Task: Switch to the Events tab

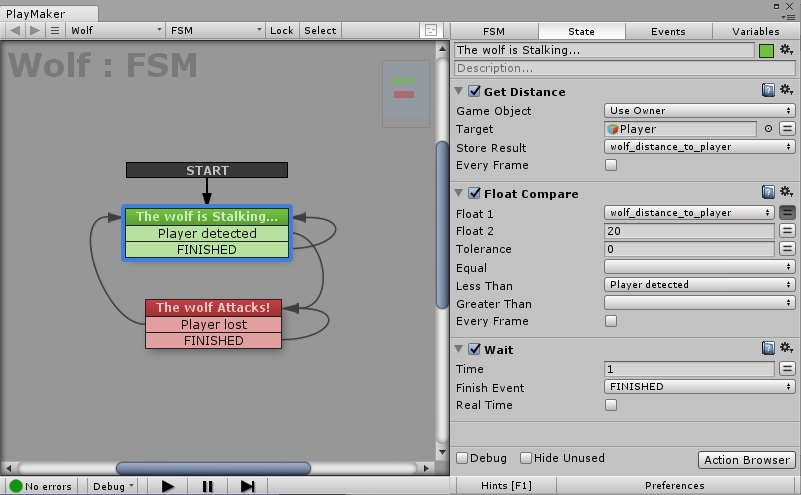Action: pyautogui.click(x=668, y=31)
